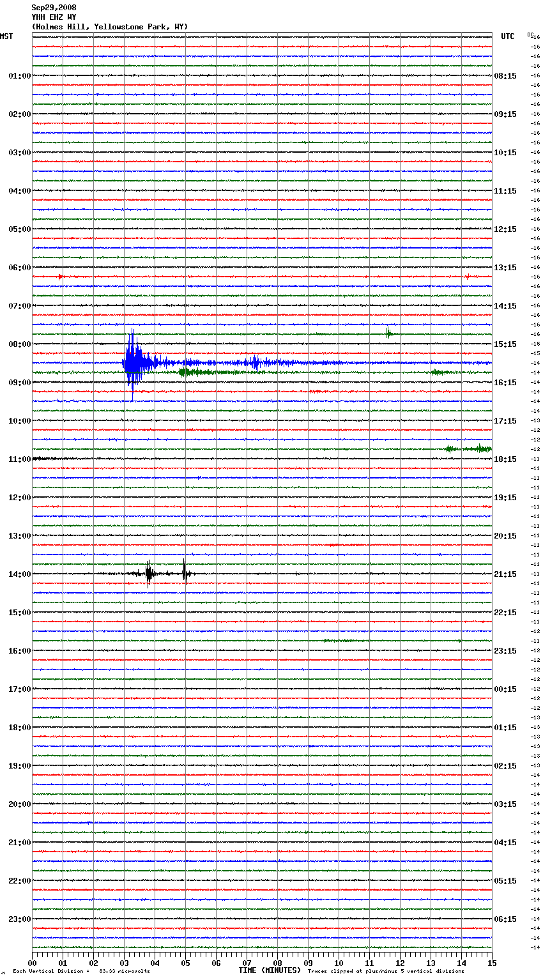Select the 12:00 MST row label

coord(19,498)
